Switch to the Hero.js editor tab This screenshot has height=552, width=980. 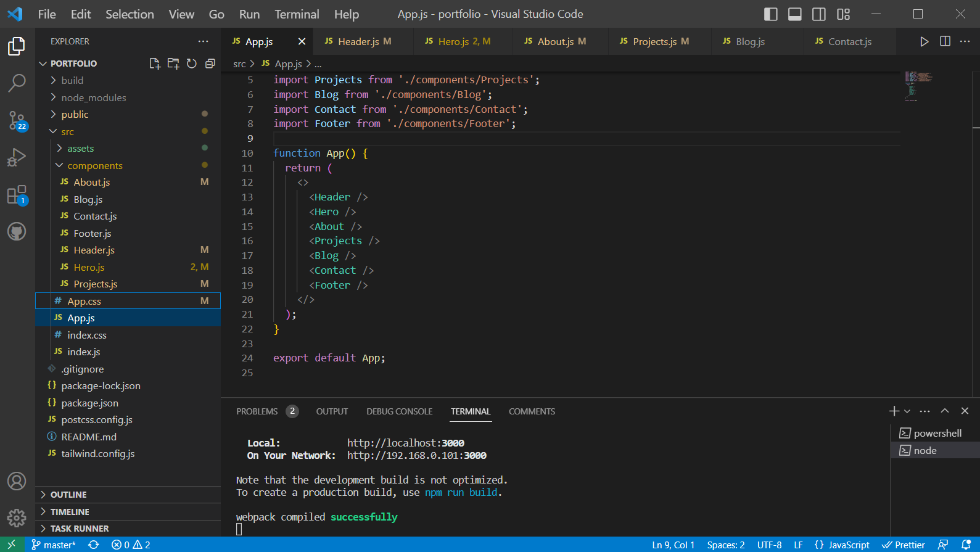point(463,41)
